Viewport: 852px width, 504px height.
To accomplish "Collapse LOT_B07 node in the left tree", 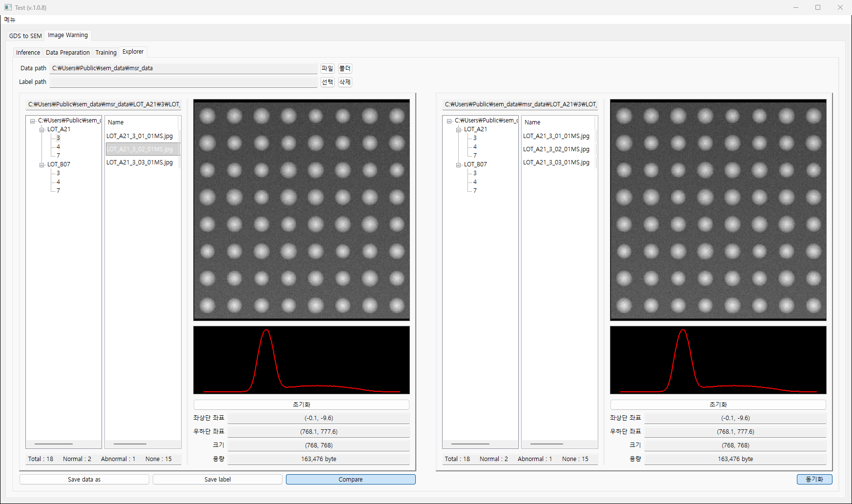I will click(42, 165).
